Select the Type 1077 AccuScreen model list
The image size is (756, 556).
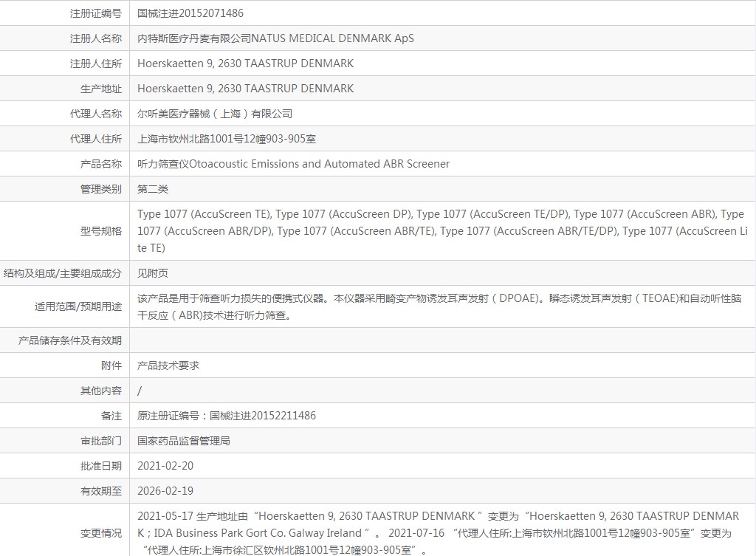point(442,231)
